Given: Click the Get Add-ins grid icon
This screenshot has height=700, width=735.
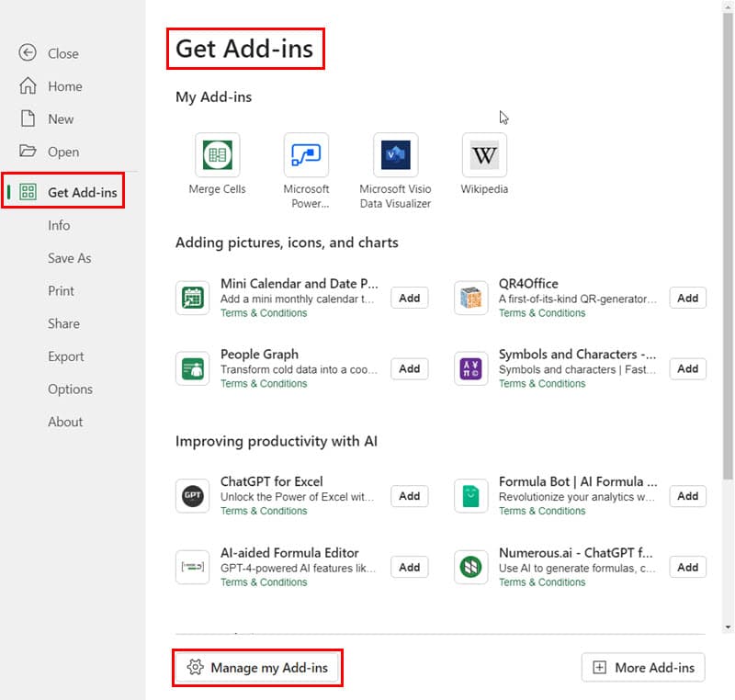Looking at the screenshot, I should coord(28,192).
